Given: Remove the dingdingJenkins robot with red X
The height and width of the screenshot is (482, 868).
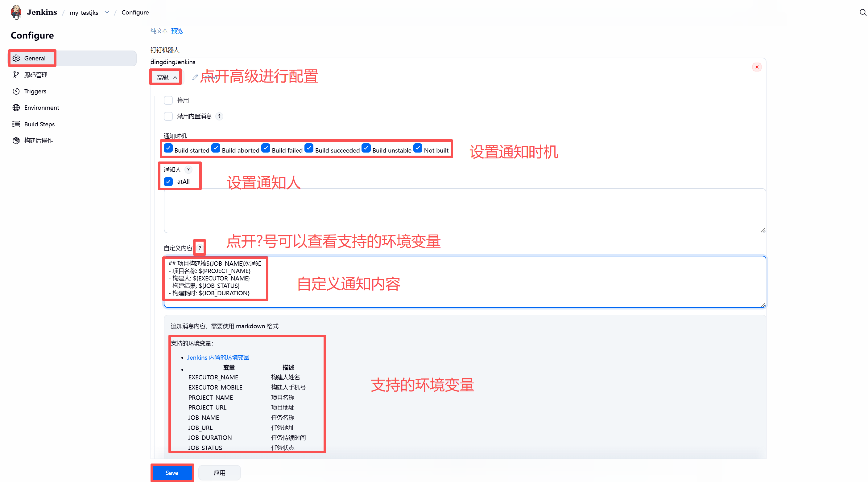Looking at the screenshot, I should pyautogui.click(x=757, y=67).
